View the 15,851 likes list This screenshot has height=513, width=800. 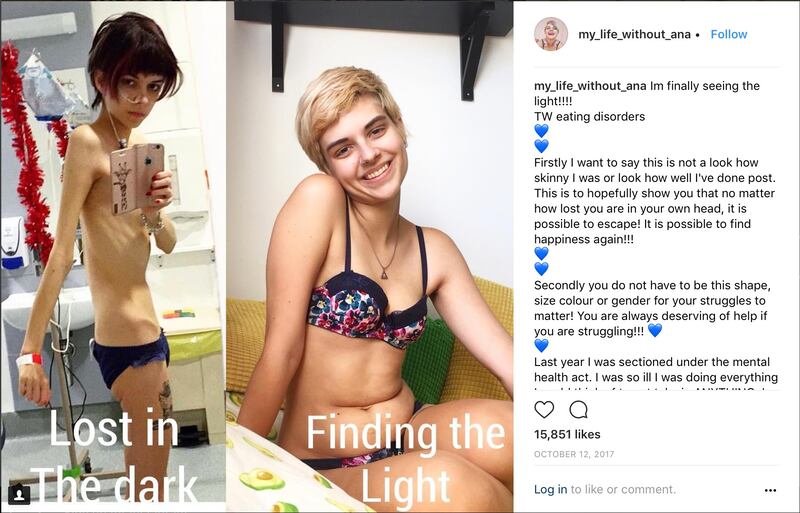click(567, 434)
